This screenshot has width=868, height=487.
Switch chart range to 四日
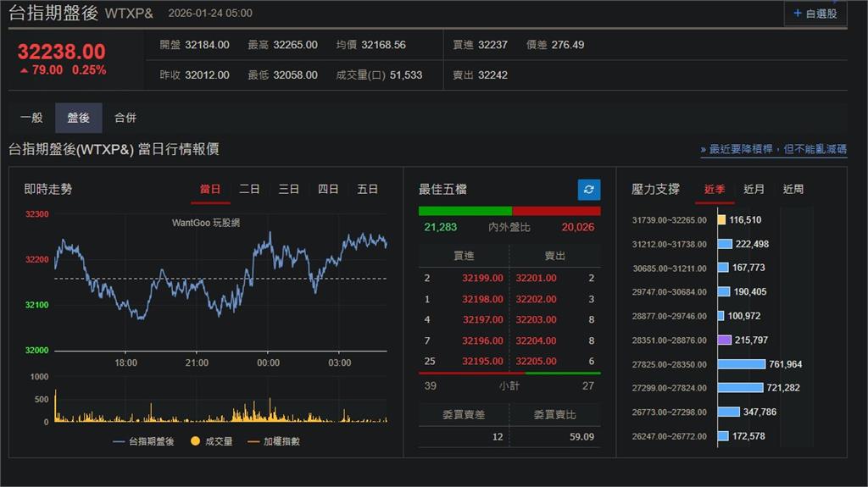[x=328, y=189]
